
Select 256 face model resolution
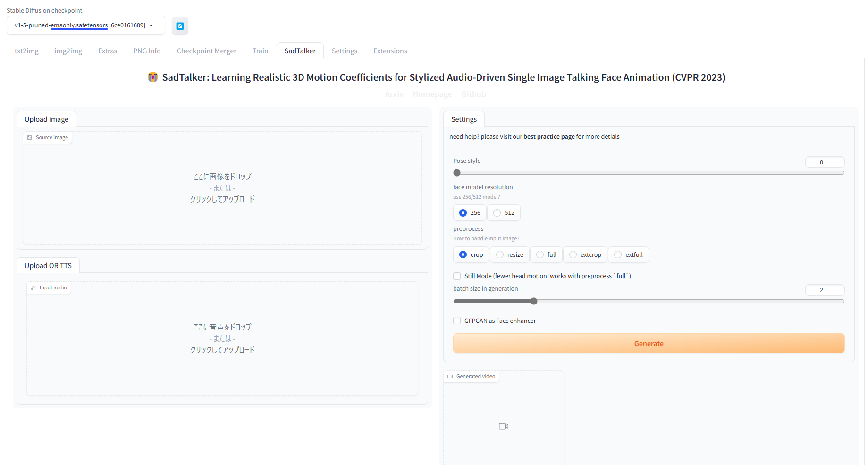470,213
